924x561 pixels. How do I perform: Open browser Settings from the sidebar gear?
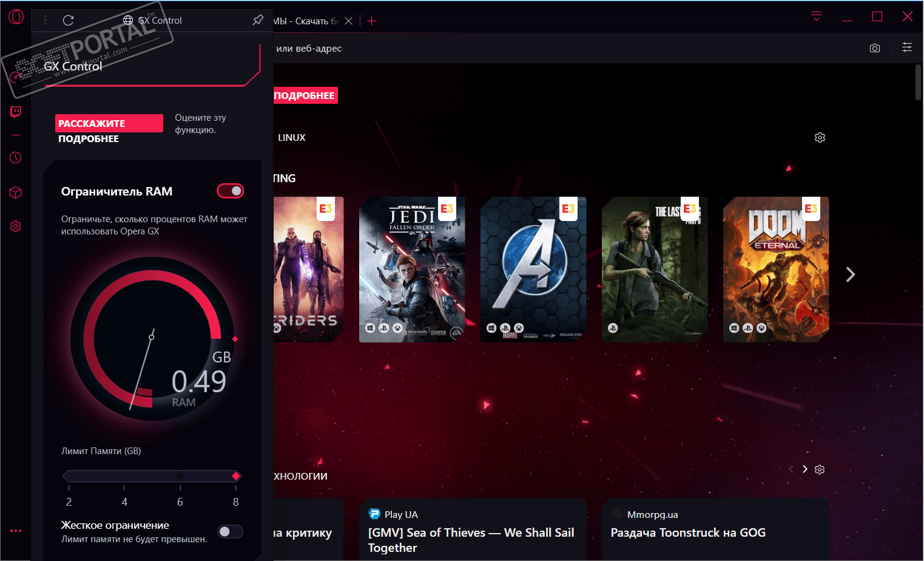pyautogui.click(x=16, y=226)
